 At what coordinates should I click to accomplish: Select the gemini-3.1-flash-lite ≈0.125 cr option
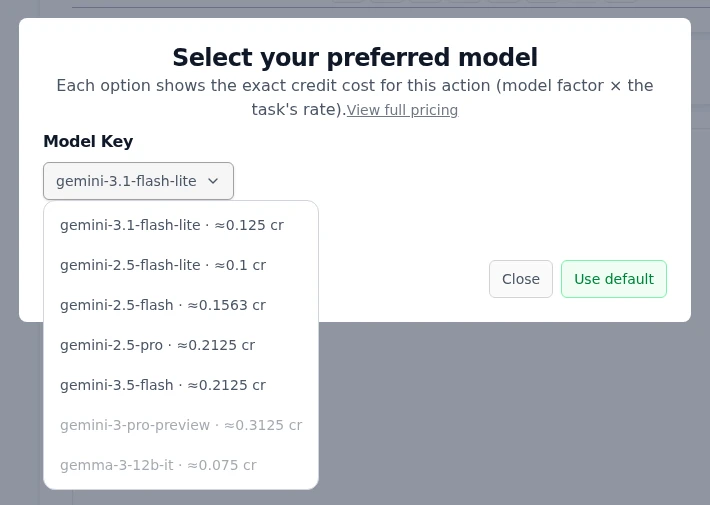tap(181, 225)
